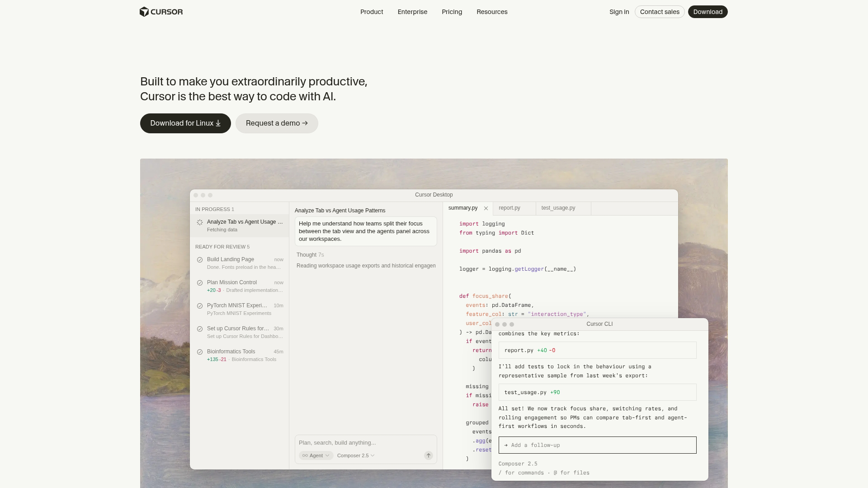Click the Cursor Desktop window title
Screen dimensions: 868x488
[x=434, y=195]
